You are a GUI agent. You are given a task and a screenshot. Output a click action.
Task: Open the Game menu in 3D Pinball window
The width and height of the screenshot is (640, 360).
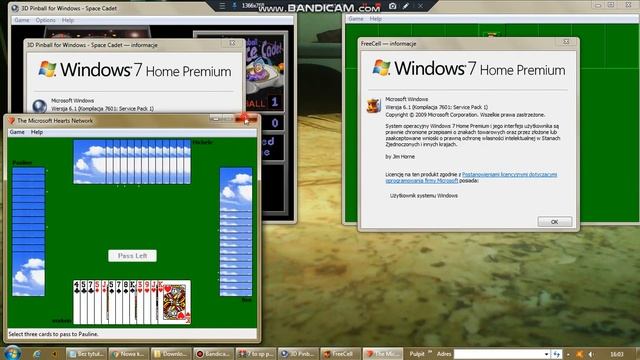coord(22,20)
